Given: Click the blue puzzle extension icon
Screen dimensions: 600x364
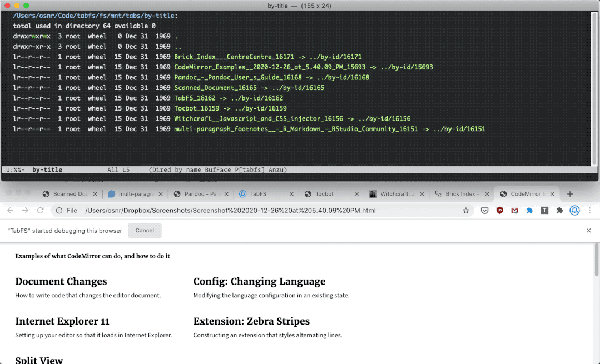Looking at the screenshot, I should (x=529, y=210).
